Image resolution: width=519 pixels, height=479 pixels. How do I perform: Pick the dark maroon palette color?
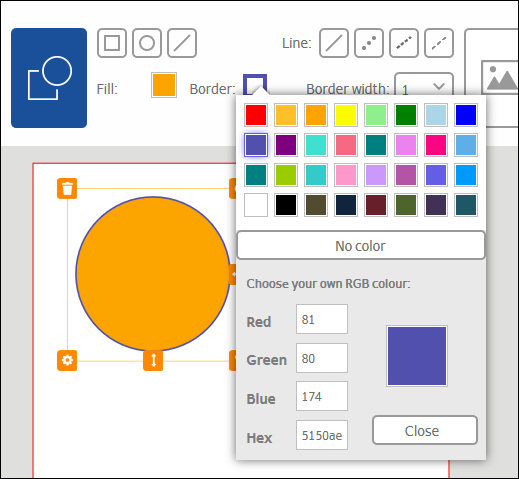[x=376, y=205]
